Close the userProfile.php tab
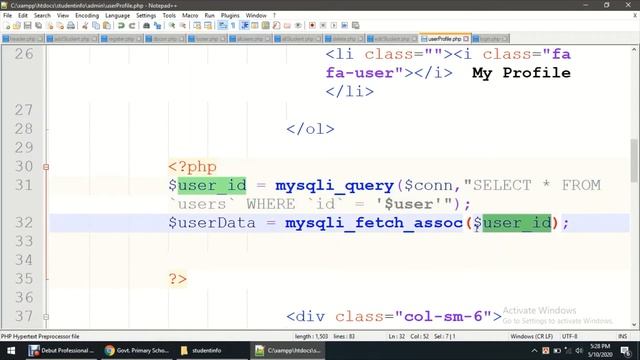This screenshot has height=360, width=640. 466,39
